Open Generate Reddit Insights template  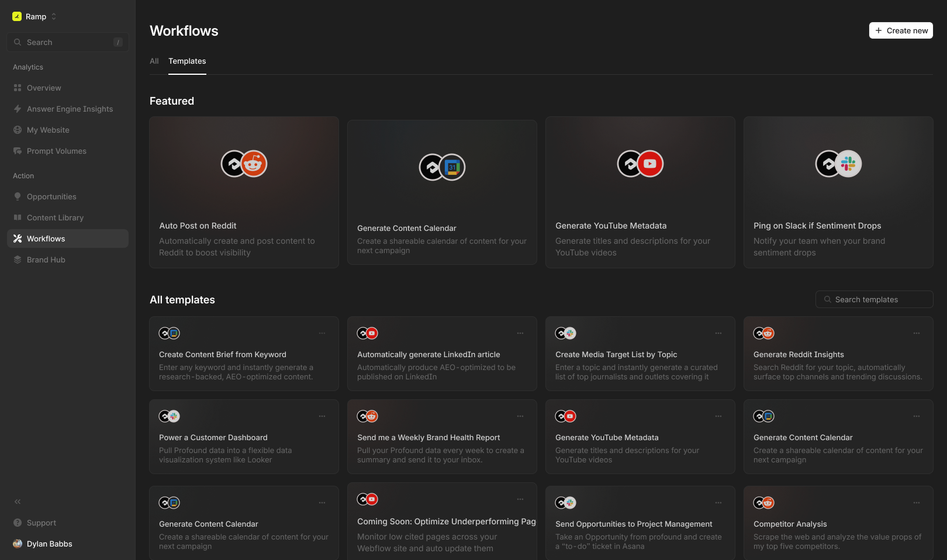click(x=838, y=354)
